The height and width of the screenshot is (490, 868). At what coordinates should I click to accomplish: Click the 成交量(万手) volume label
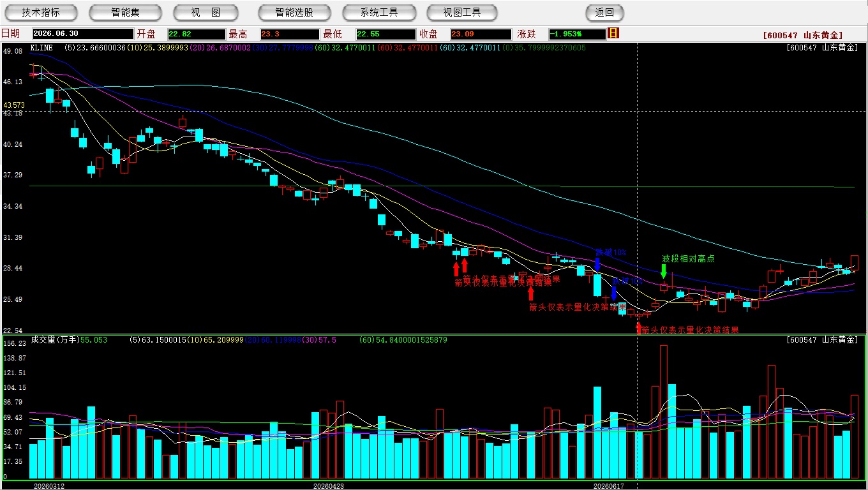(54, 340)
